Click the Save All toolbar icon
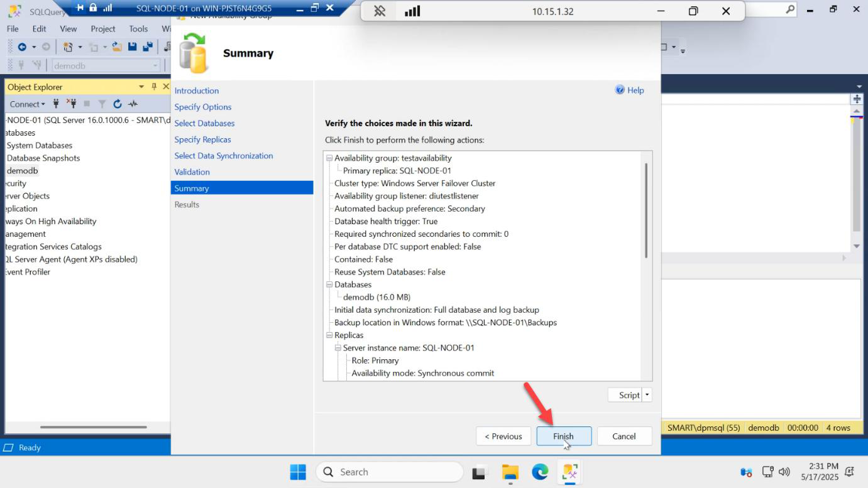Image resolution: width=868 pixels, height=488 pixels. coord(148,47)
